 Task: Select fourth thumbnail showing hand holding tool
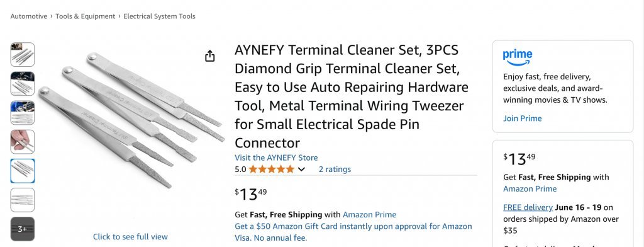23,142
